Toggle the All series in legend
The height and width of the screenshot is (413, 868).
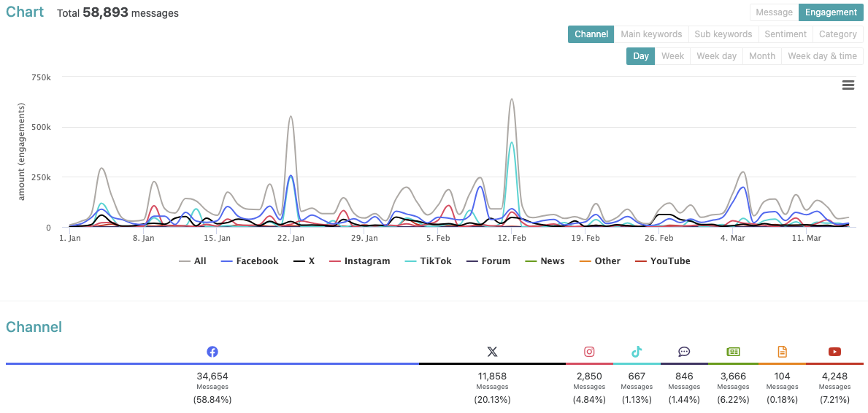[193, 261]
